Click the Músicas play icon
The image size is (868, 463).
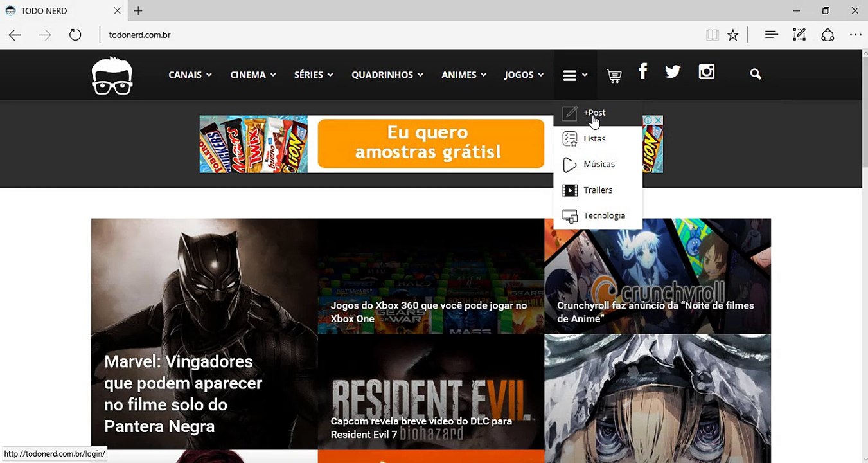coord(570,165)
